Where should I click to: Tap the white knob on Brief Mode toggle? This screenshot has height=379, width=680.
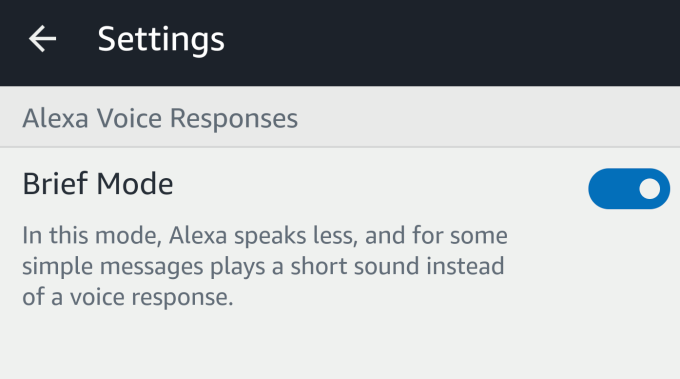[649, 189]
